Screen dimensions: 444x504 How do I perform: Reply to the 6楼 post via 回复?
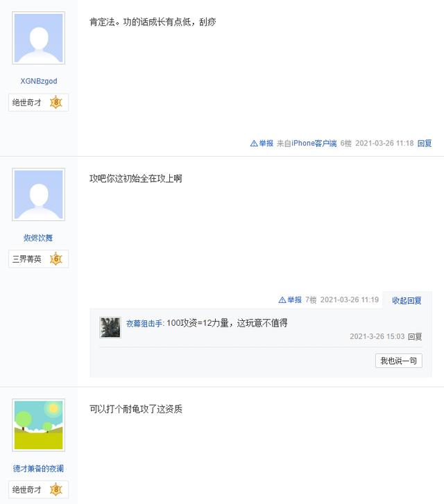(x=425, y=144)
